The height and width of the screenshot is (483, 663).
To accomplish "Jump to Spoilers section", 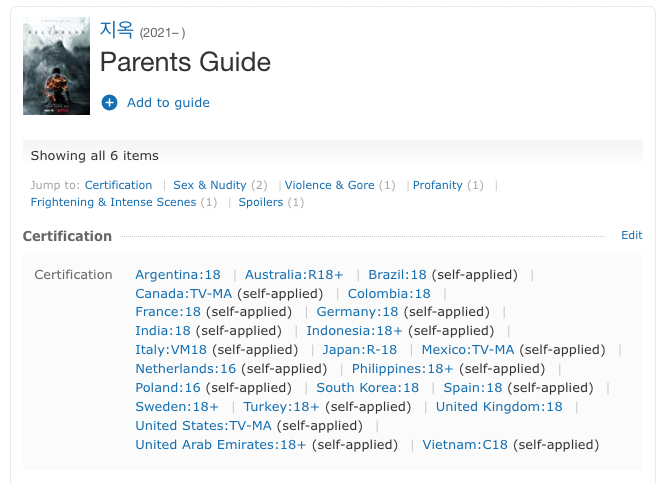I will (x=260, y=202).
